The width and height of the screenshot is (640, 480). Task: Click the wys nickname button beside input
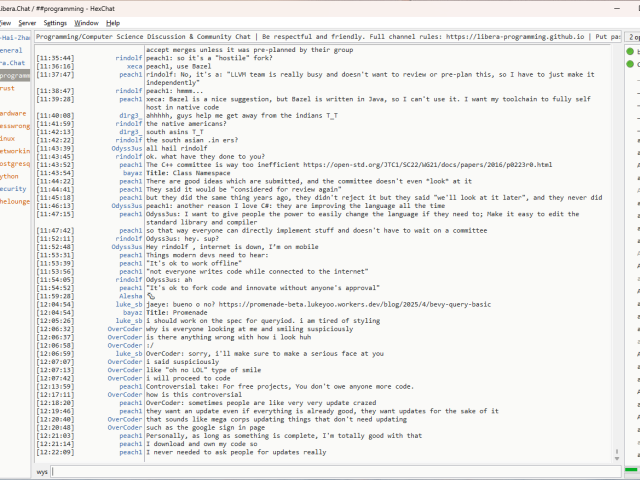[x=42, y=470]
